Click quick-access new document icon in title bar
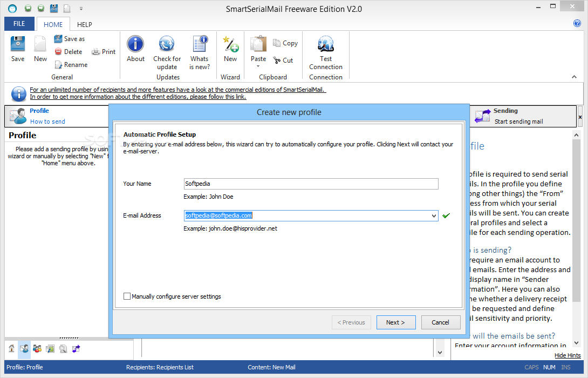This screenshot has height=378, width=588. [67, 8]
